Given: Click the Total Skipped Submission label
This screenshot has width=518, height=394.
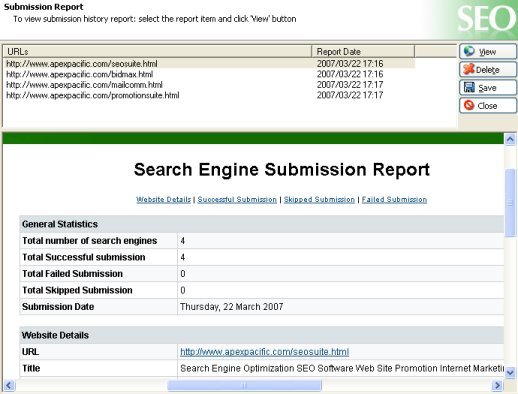Looking at the screenshot, I should pos(77,290).
